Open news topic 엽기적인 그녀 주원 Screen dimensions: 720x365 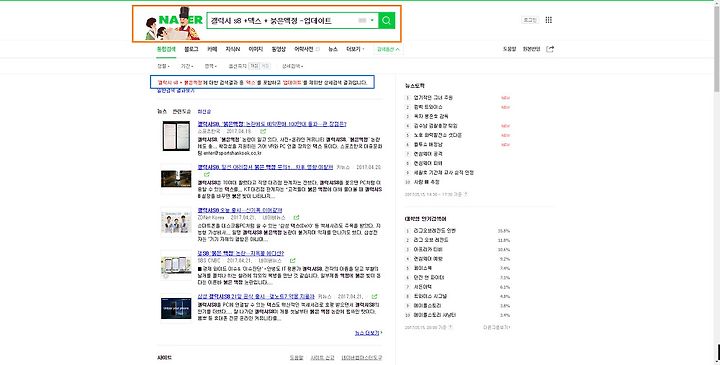coord(433,98)
